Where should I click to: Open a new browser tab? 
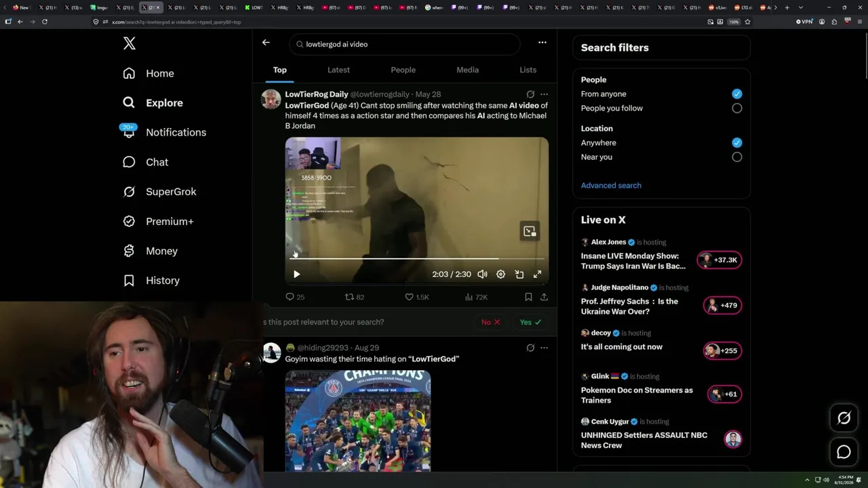[x=787, y=7]
